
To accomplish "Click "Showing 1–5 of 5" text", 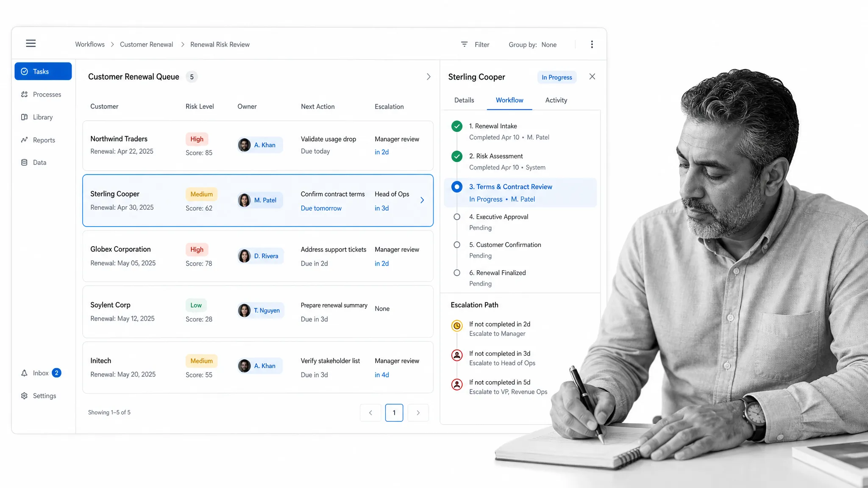I will [109, 413].
